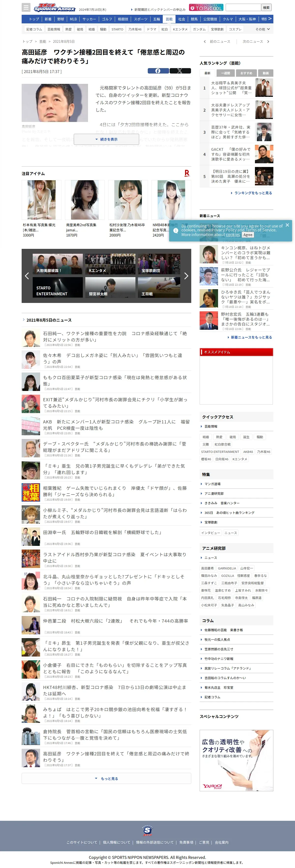Open 乃木坂46 subnav item
295x868 pixels.
pos(135,29)
